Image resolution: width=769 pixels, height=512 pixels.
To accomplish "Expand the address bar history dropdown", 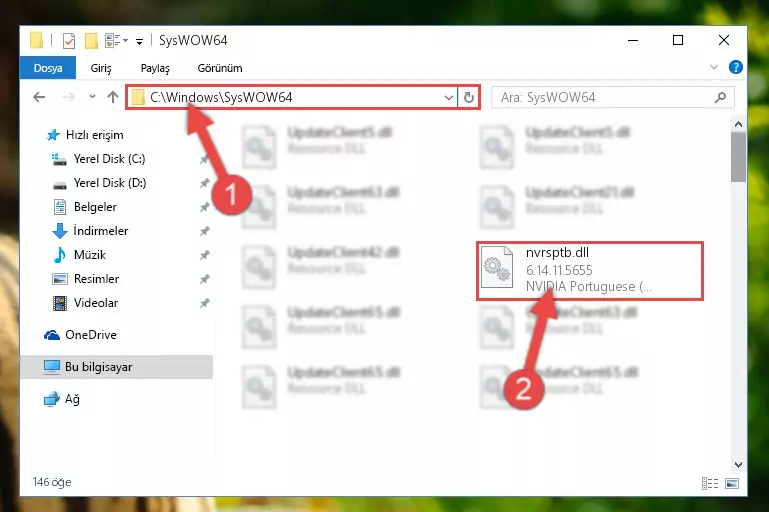I will [x=448, y=97].
